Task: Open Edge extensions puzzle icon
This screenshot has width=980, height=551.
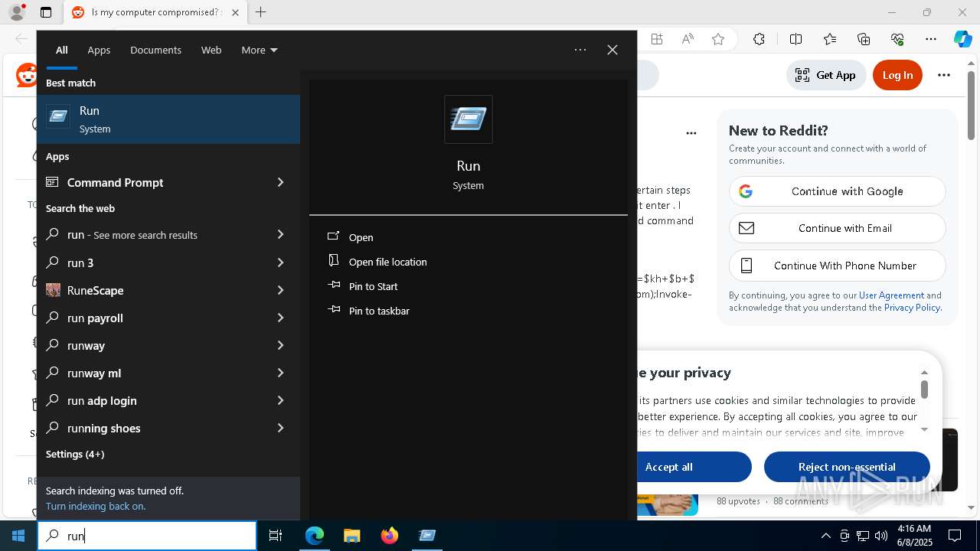Action: [759, 39]
